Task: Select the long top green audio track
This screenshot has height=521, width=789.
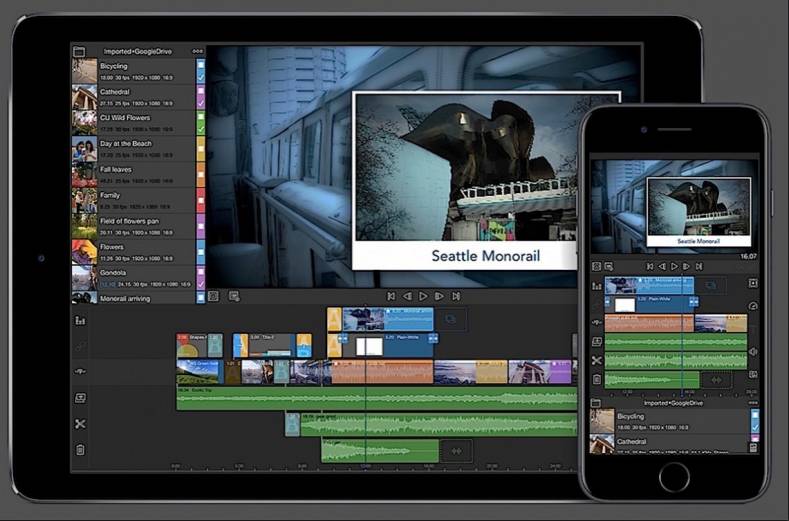Action: (x=376, y=398)
